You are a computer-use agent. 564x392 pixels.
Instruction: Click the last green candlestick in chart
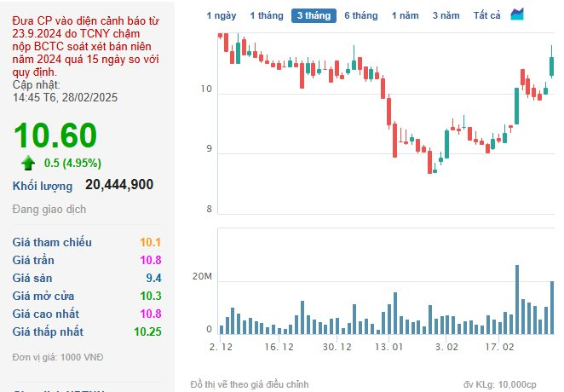pos(552,61)
